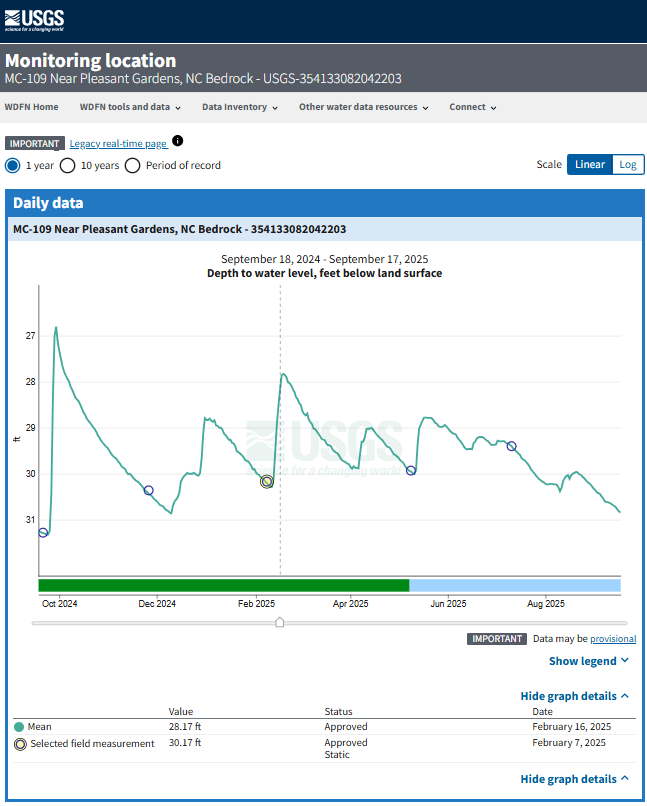Open the Connect menu

tap(472, 107)
